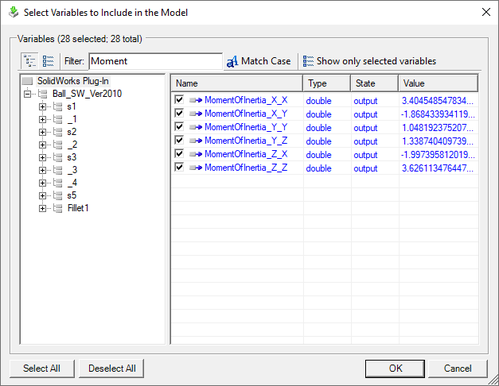
Task: Click output arrow icon of MomentOfInertia_X_Y
Action: click(x=196, y=114)
